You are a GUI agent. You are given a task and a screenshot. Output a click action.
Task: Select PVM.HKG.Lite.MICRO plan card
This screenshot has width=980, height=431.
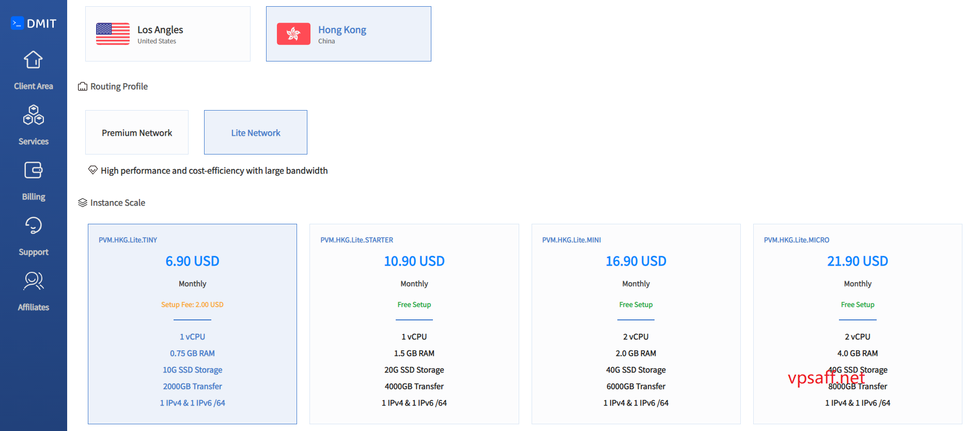(x=858, y=324)
